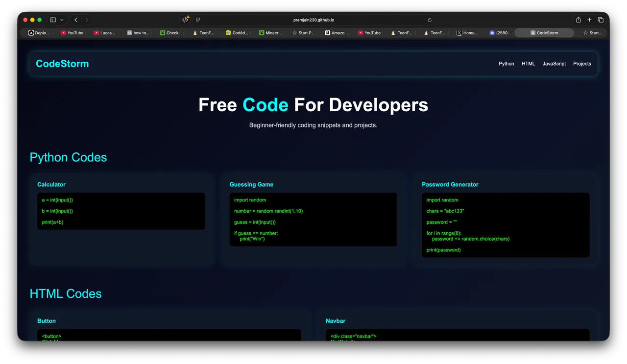The image size is (627, 364).
Task: Click the "b = int(input())" code line
Action: [x=57, y=211]
